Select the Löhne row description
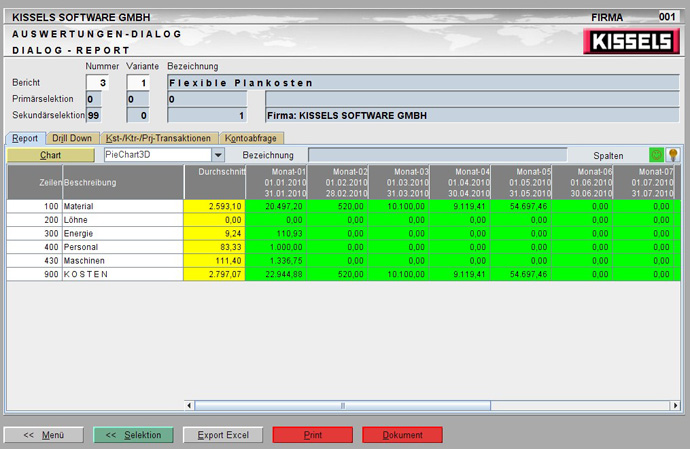The width and height of the screenshot is (690, 449). (x=123, y=220)
